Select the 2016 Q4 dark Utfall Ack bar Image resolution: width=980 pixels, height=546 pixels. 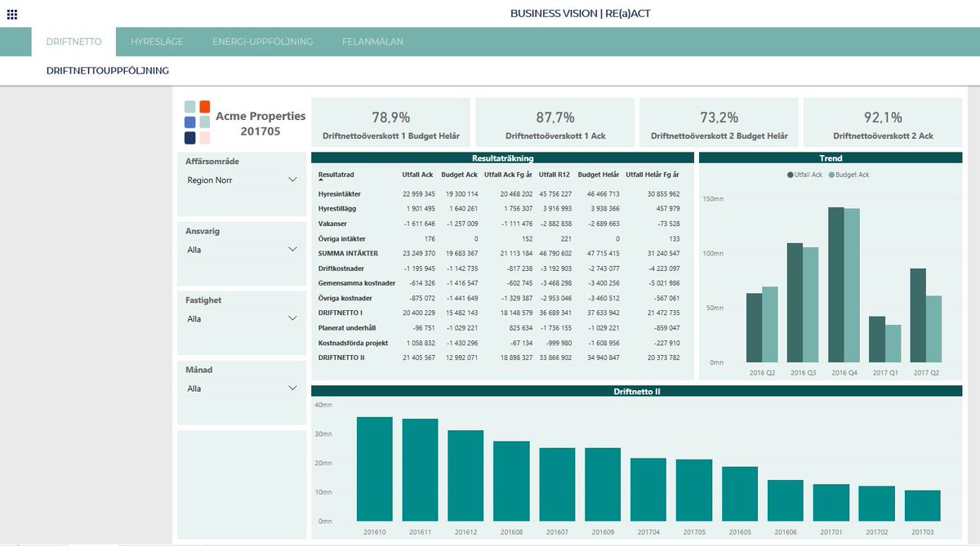pos(836,285)
